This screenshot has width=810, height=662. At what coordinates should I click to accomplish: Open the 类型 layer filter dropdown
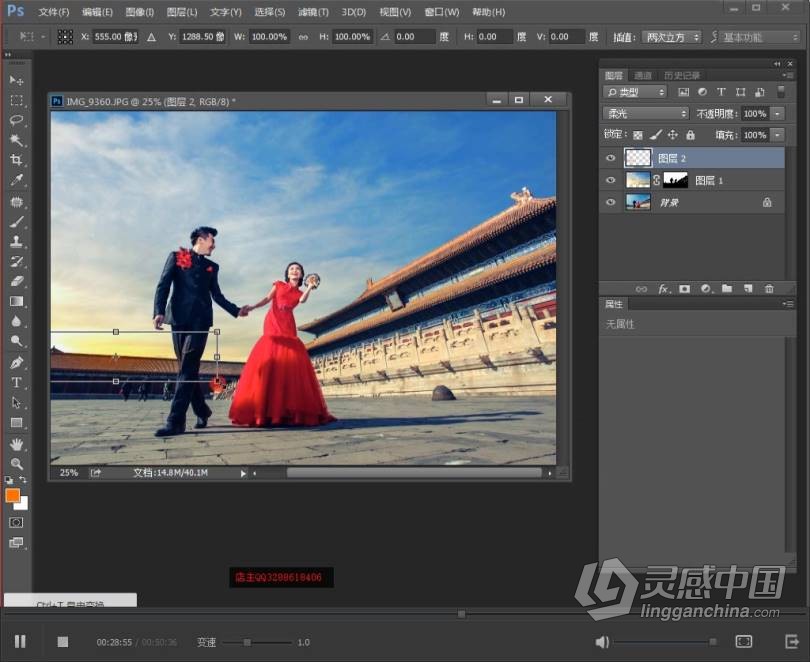tap(635, 92)
